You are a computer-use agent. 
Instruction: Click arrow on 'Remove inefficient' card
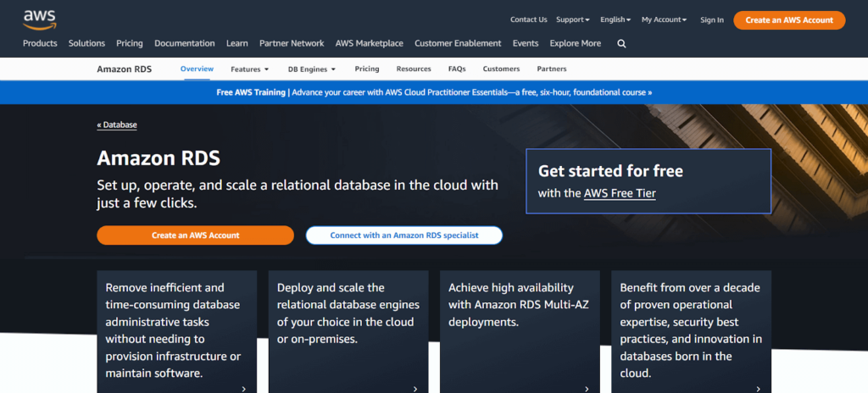243,388
